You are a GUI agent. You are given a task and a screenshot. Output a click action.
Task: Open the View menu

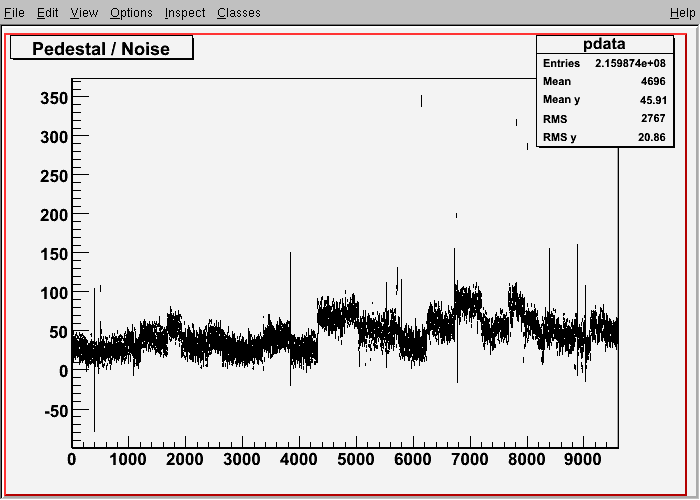coord(84,13)
